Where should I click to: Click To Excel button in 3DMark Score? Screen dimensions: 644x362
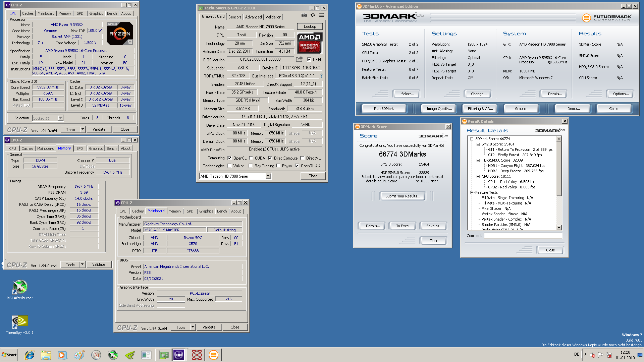click(x=402, y=226)
